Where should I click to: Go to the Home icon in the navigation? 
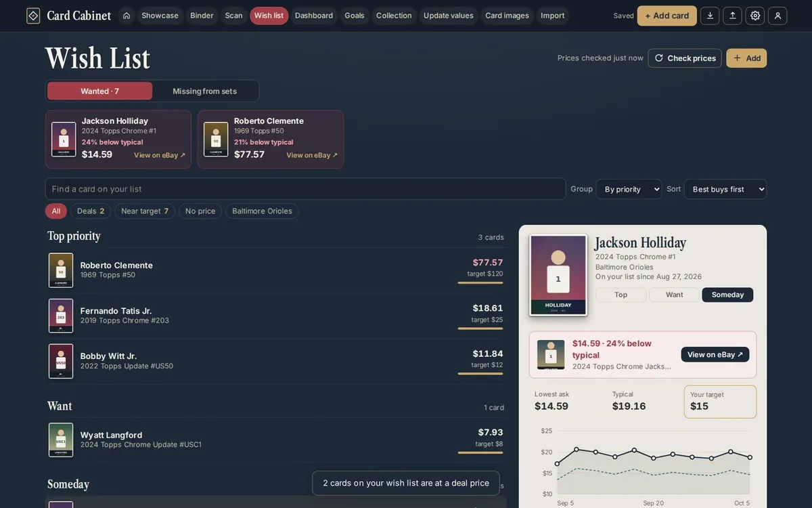tap(127, 16)
